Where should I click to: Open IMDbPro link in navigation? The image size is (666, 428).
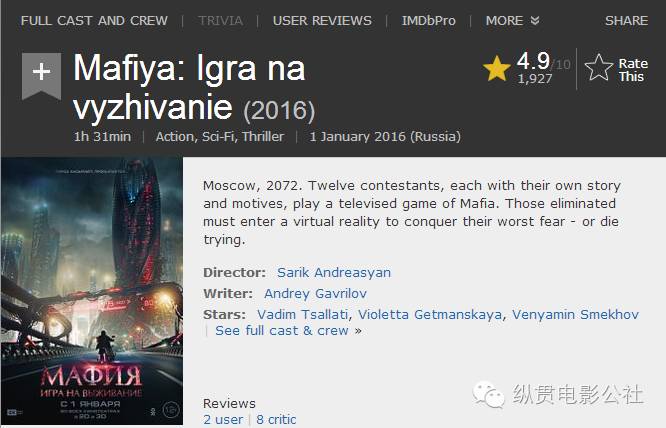pyautogui.click(x=429, y=20)
